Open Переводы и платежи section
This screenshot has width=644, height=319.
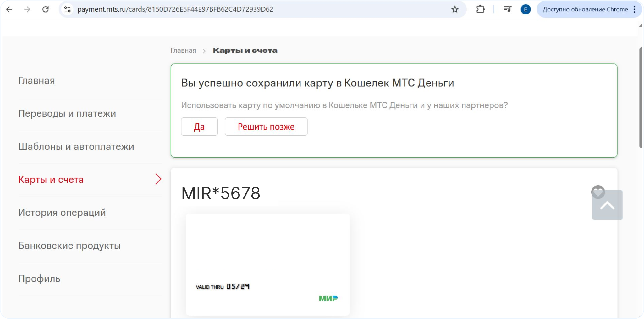click(67, 114)
